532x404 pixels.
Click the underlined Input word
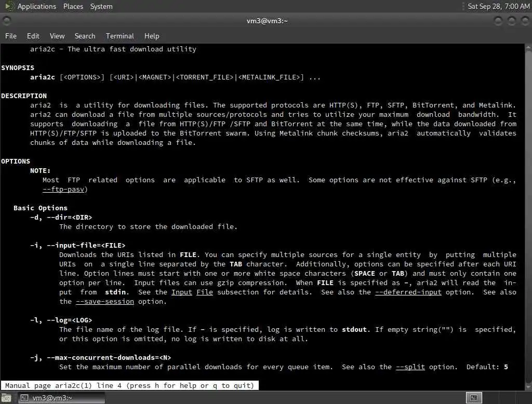coord(181,292)
